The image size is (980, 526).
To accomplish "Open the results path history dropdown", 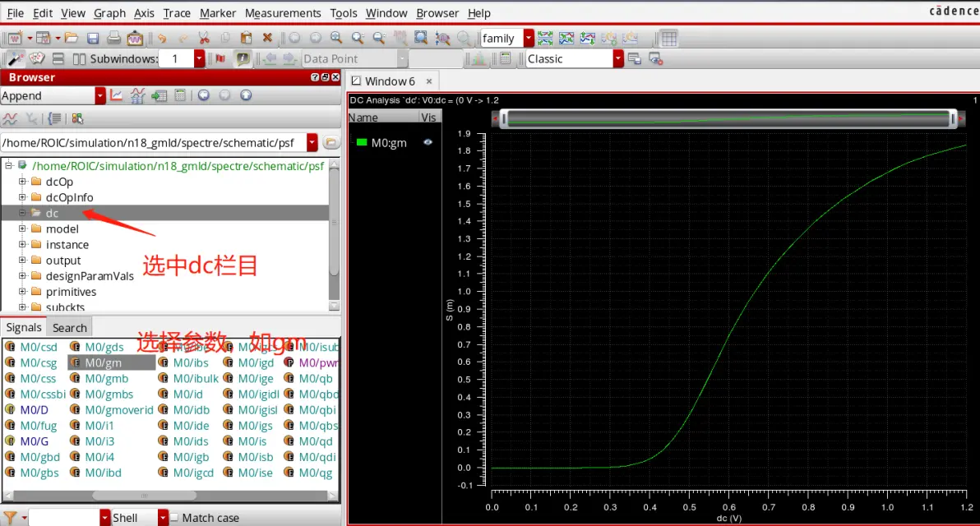I will [312, 142].
